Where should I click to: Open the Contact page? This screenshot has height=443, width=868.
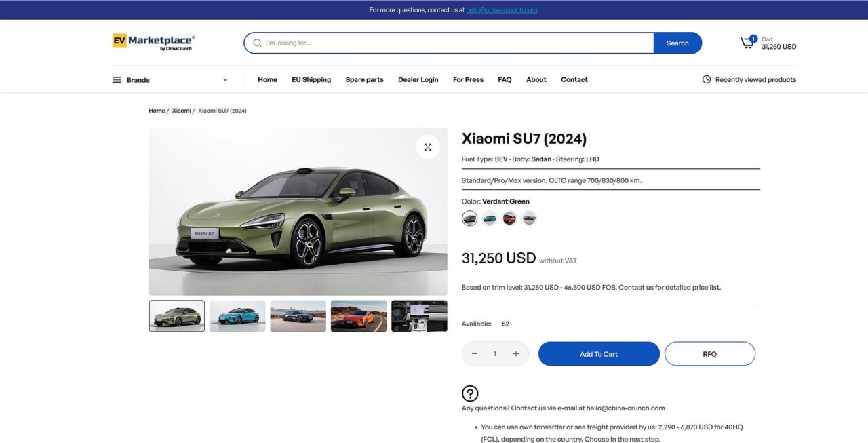pyautogui.click(x=574, y=79)
